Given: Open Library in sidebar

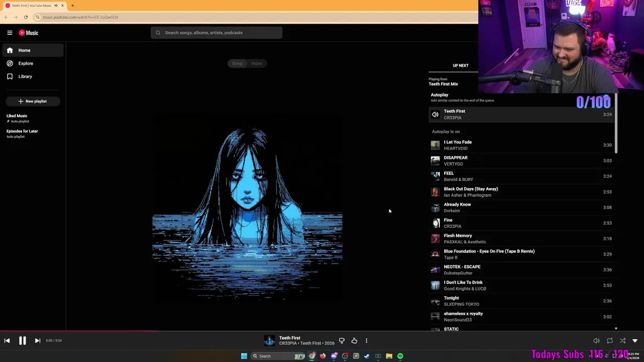Looking at the screenshot, I should point(32,76).
